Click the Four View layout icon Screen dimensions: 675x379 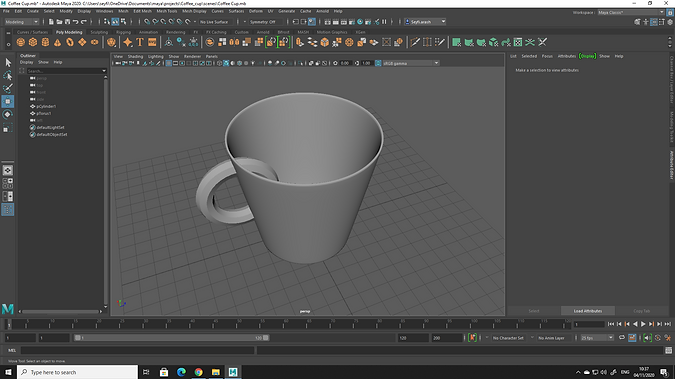pyautogui.click(x=8, y=183)
